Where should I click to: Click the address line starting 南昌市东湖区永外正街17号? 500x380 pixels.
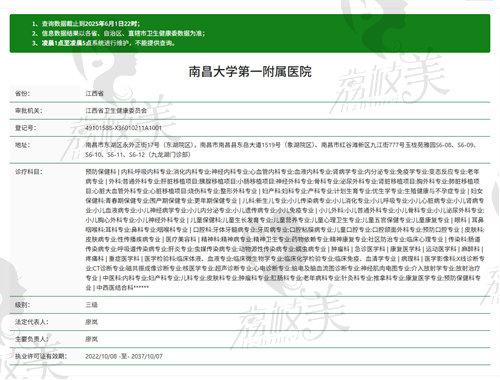tap(283, 145)
